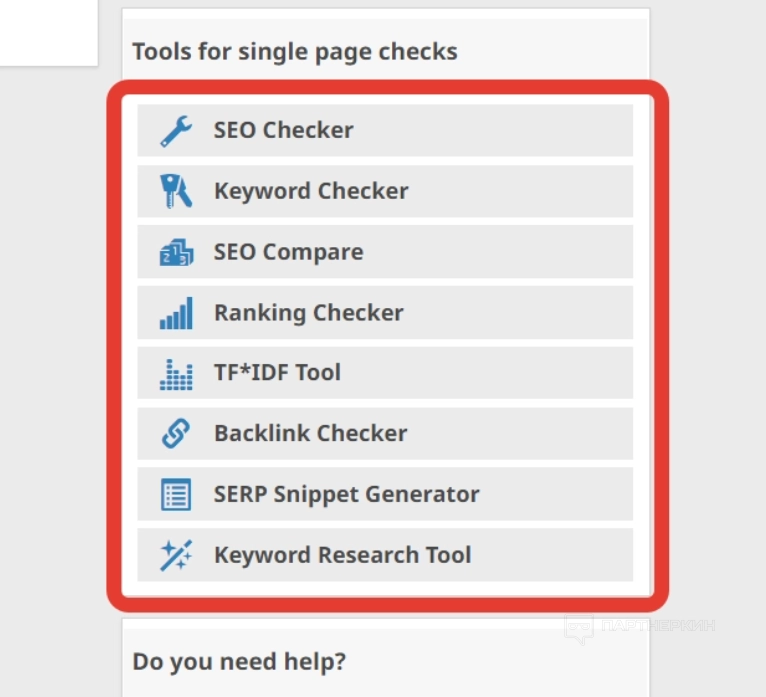766x697 pixels.
Task: Open the SERP Snippet Generator link
Action: 346,494
